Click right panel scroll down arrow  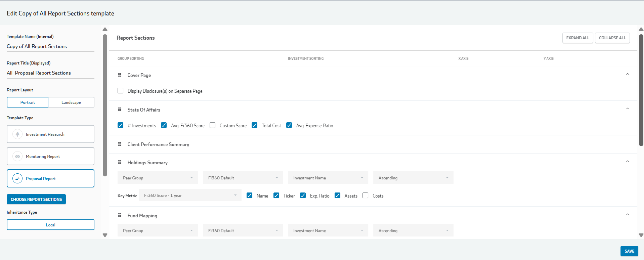641,235
